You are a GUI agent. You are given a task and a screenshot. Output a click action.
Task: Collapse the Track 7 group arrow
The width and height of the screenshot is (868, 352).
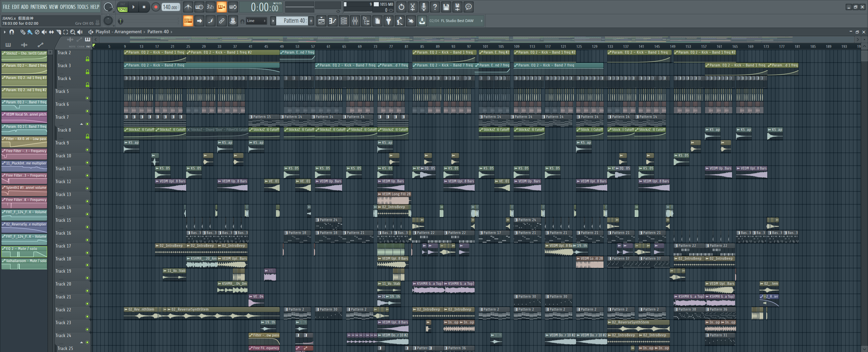[x=81, y=124]
